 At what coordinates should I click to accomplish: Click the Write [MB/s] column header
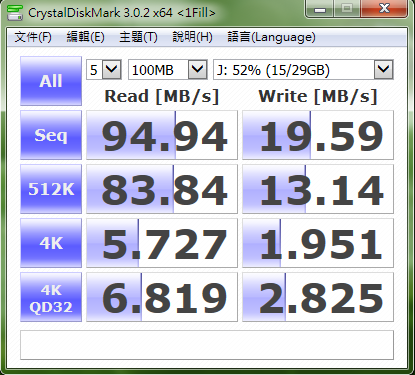(318, 96)
